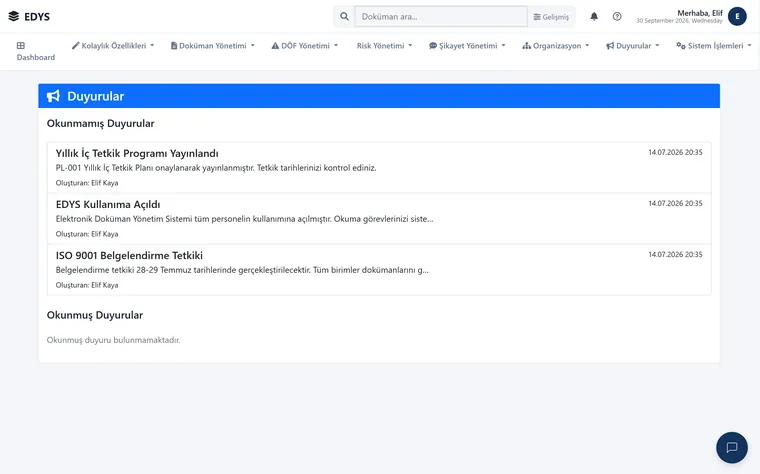This screenshot has width=760, height=474.
Task: Click the org chart icon beside Organizasyon
Action: pos(526,46)
